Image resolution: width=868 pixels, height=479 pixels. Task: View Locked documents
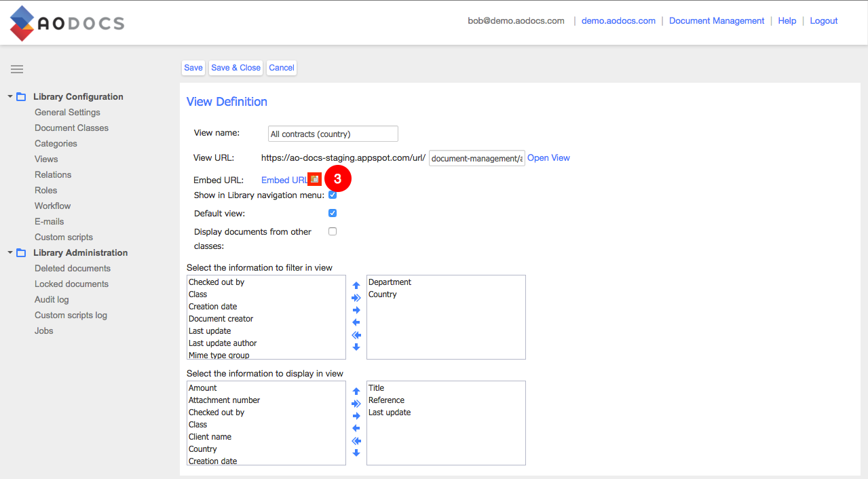71,284
